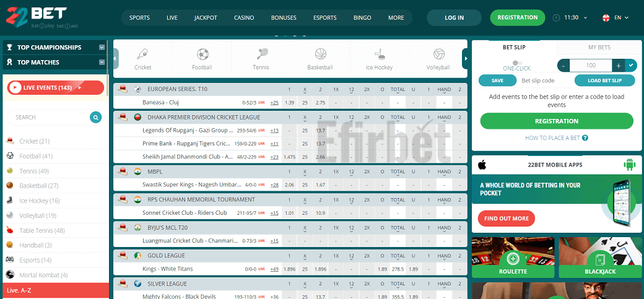Click the Roulette chip icon
Screen dimensions: 644x299
(513, 259)
